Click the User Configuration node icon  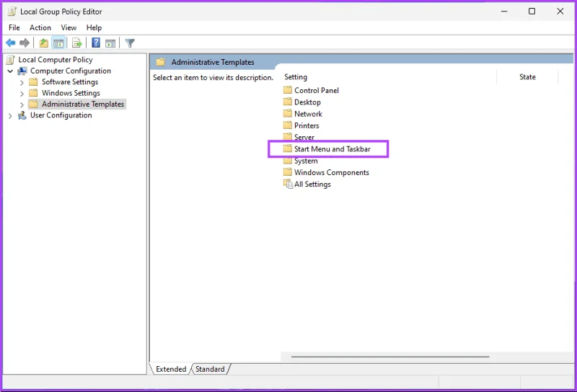click(22, 115)
